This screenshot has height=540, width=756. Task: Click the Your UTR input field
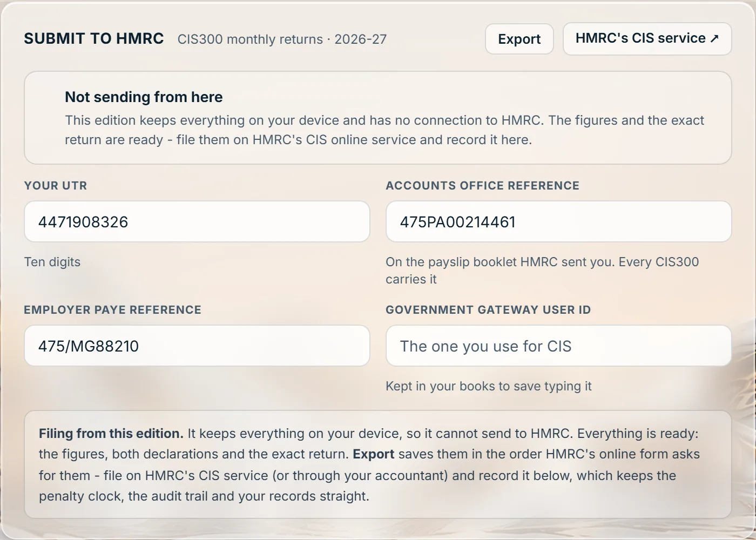[x=197, y=221]
